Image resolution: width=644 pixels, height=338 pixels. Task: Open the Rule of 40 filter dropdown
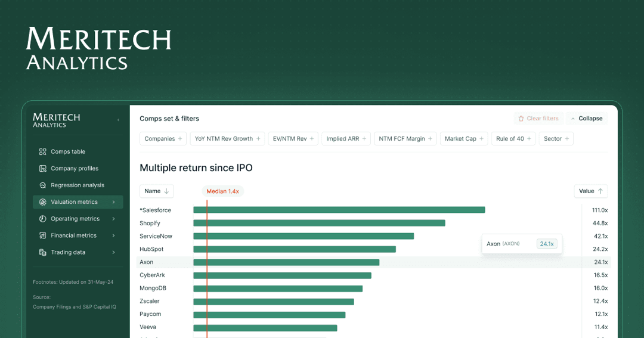point(513,139)
